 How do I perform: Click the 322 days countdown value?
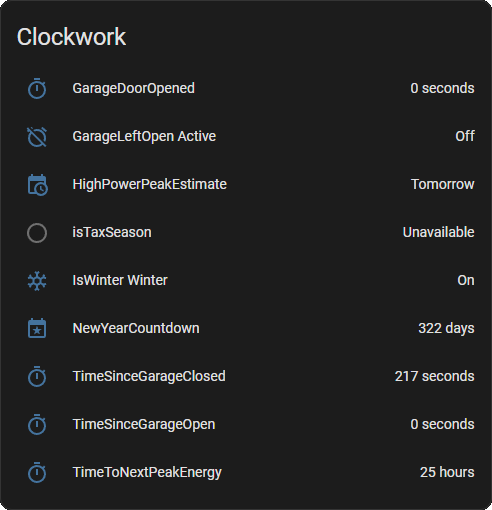446,328
